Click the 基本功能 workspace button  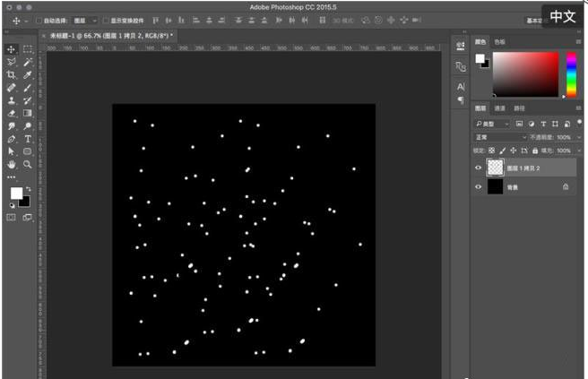[x=535, y=19]
